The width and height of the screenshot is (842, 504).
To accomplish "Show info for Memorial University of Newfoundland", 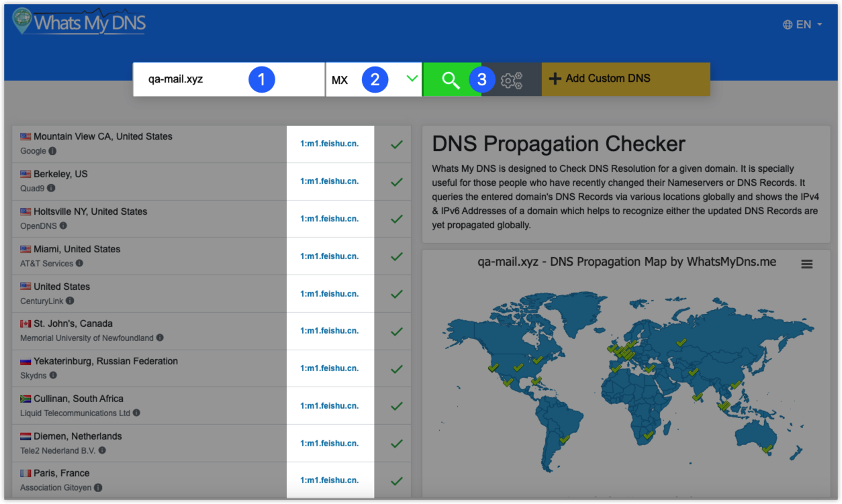I will coord(160,338).
